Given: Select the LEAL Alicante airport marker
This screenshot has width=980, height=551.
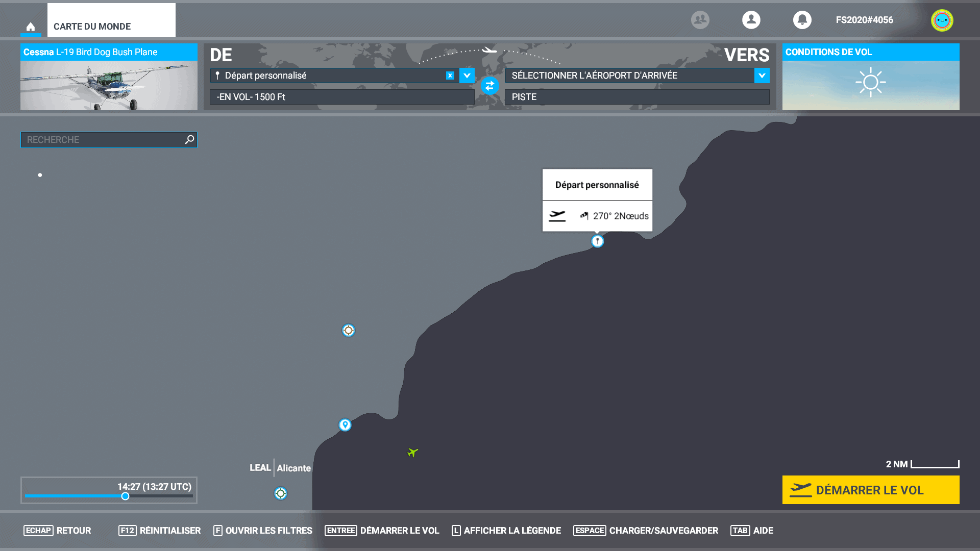Looking at the screenshot, I should coord(280,493).
